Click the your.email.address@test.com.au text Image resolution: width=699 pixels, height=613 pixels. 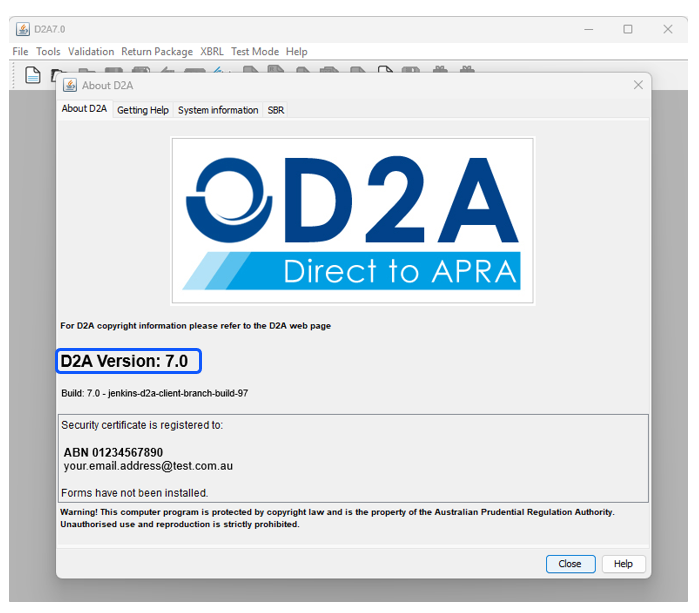pyautogui.click(x=148, y=466)
